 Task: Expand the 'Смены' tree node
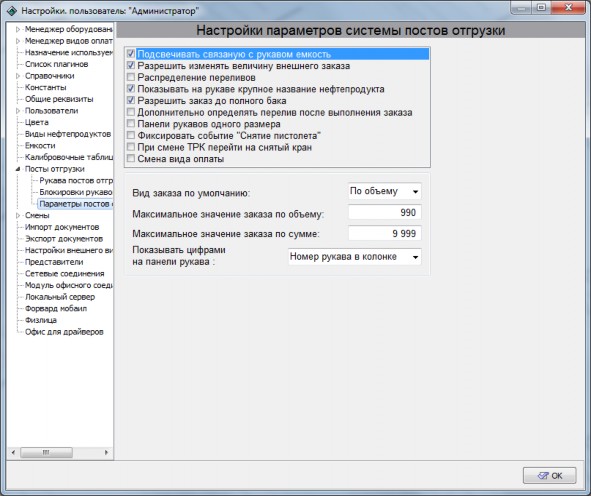click(x=18, y=215)
